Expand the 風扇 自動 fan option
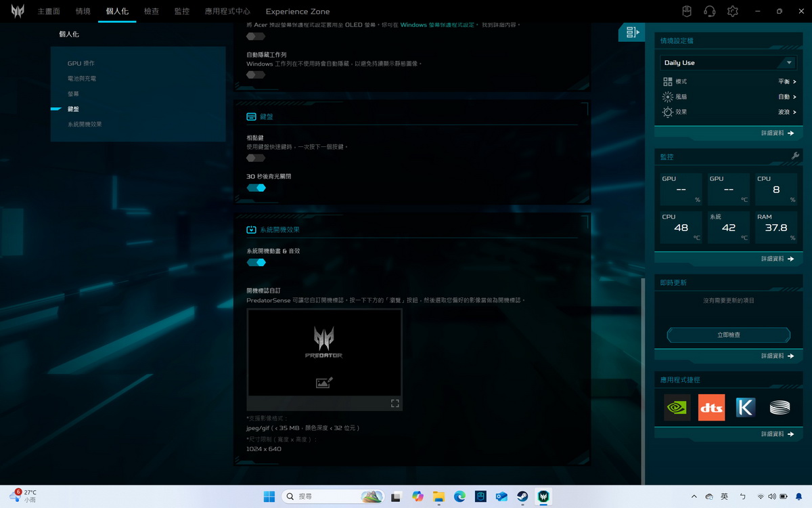The height and width of the screenshot is (508, 812). pos(787,97)
